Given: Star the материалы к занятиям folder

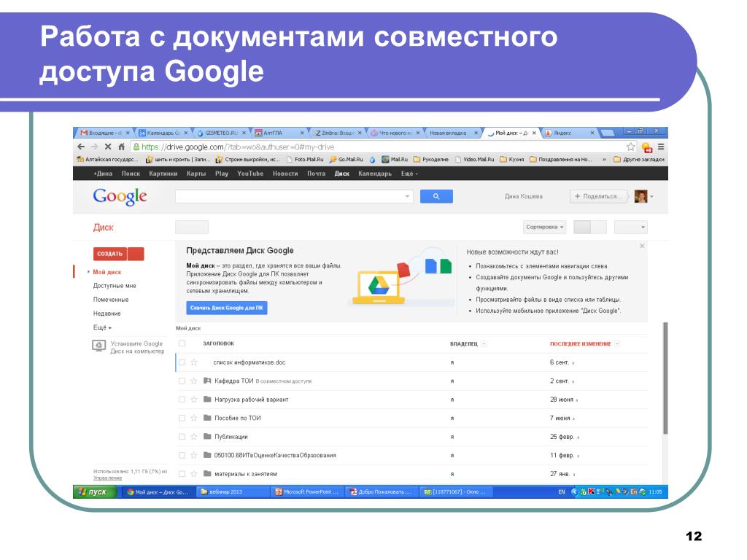Looking at the screenshot, I should (194, 474).
